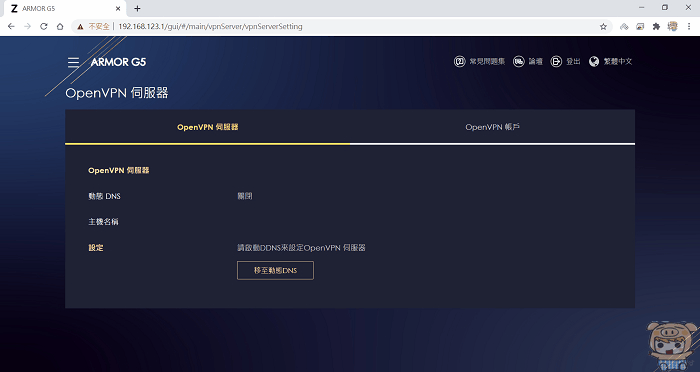Click the 移至動態DNS button
The image size is (700, 372).
point(275,271)
